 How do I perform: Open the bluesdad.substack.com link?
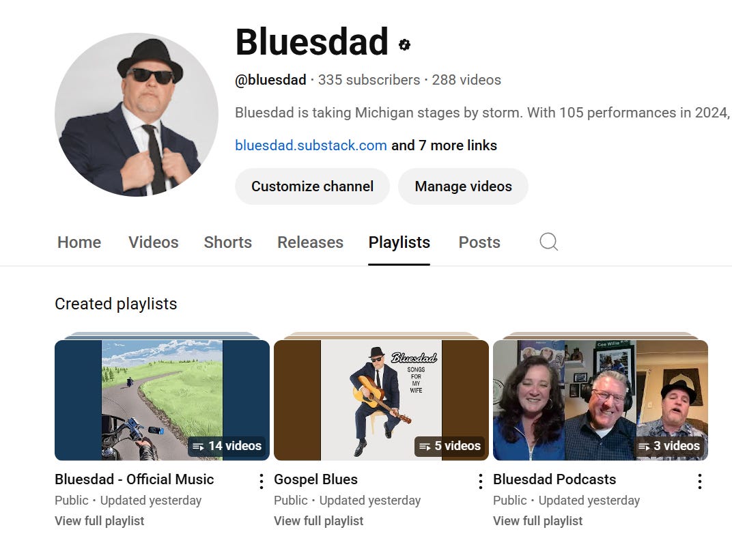tap(311, 145)
